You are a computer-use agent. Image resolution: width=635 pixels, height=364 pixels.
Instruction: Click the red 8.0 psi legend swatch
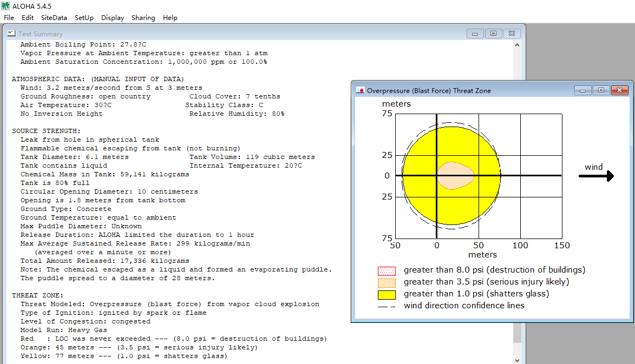pyautogui.click(x=387, y=271)
